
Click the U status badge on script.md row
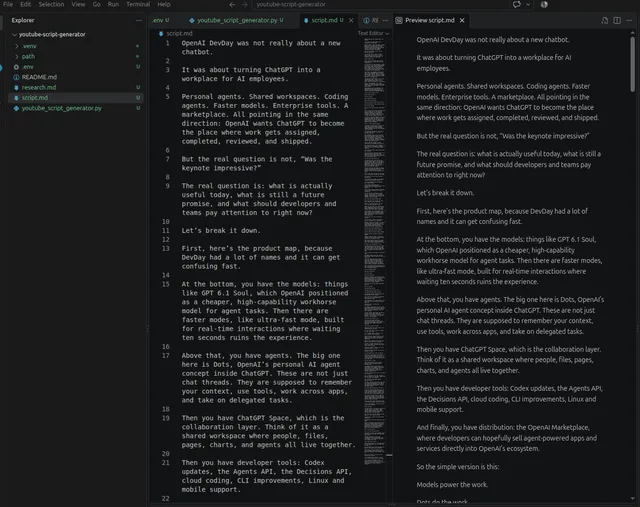(138, 98)
